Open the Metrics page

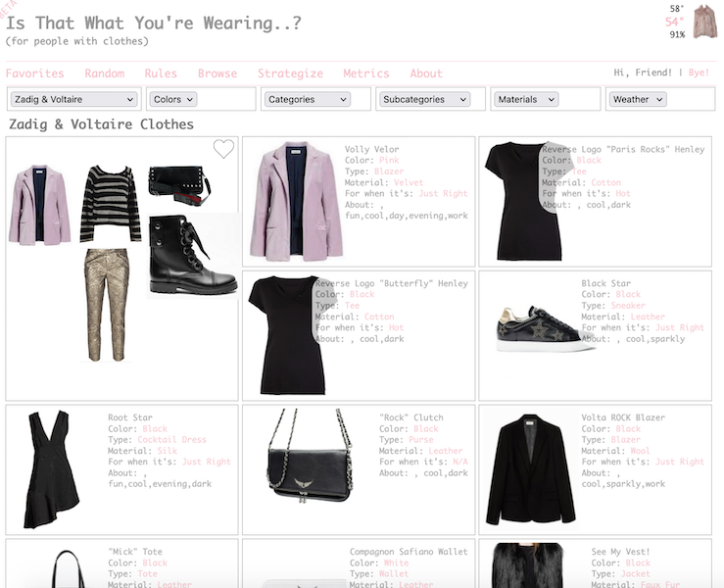[366, 73]
